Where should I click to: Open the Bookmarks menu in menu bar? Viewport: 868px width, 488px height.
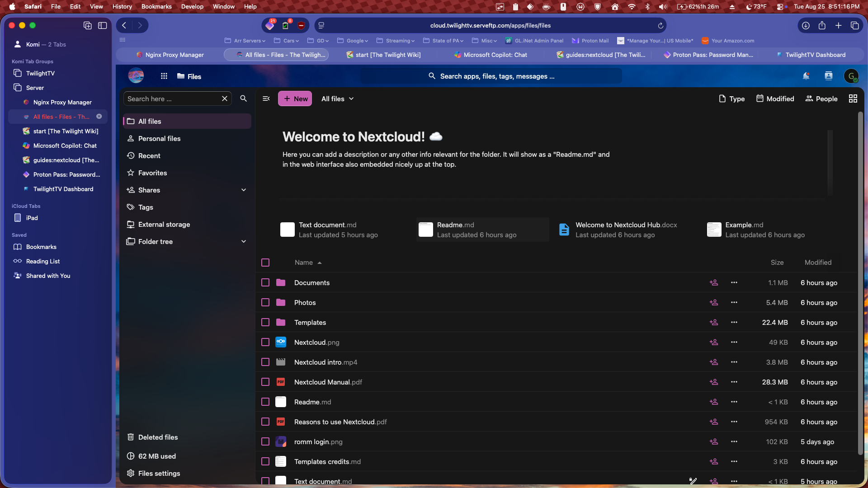(x=156, y=6)
